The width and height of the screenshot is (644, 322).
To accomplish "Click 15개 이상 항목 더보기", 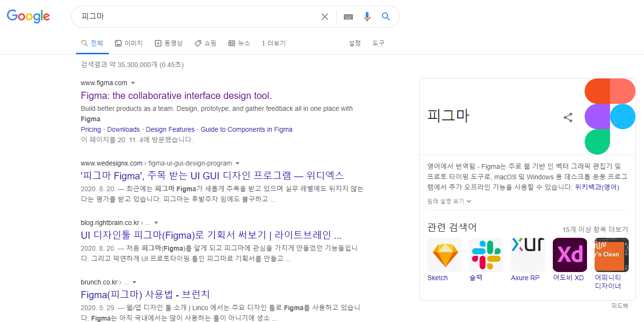I will coord(595,229).
